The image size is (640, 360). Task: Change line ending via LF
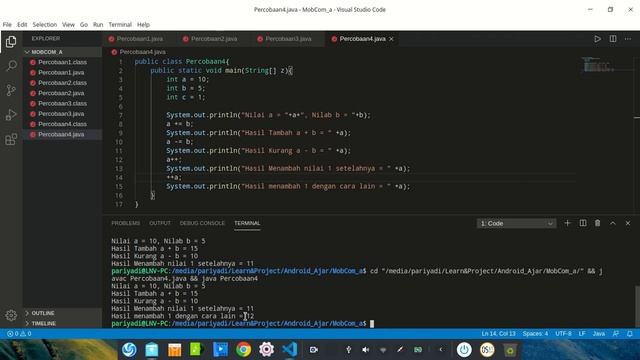582,334
